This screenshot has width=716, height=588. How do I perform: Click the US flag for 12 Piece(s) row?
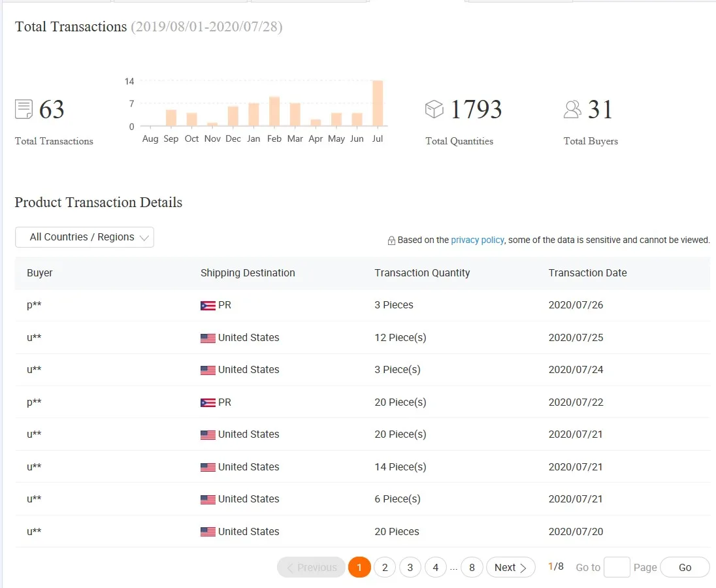[208, 338]
